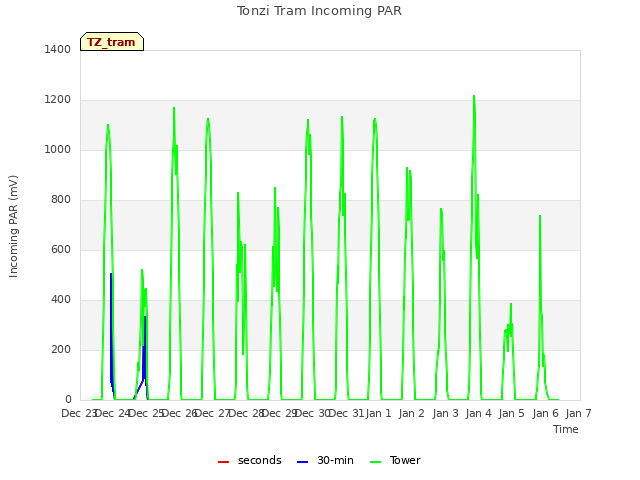Click the chart title Tonzi Tram Incoming PAR
The width and height of the screenshot is (640, 480).
(319, 11)
